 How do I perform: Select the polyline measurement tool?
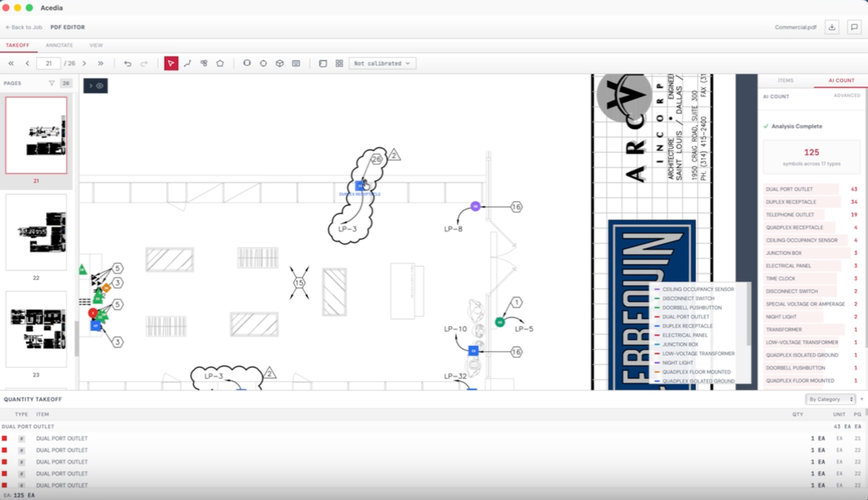(187, 63)
